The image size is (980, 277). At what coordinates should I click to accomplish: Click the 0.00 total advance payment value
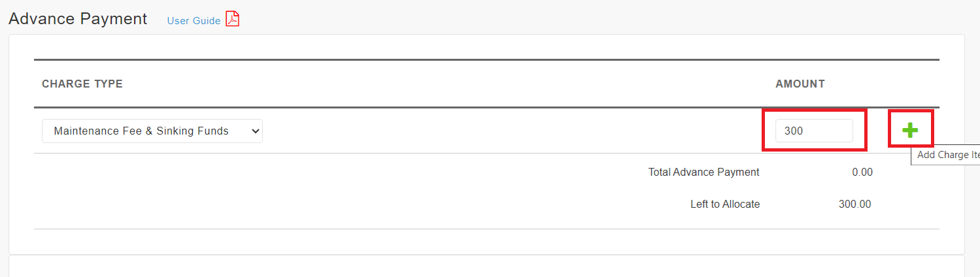pyautogui.click(x=862, y=172)
